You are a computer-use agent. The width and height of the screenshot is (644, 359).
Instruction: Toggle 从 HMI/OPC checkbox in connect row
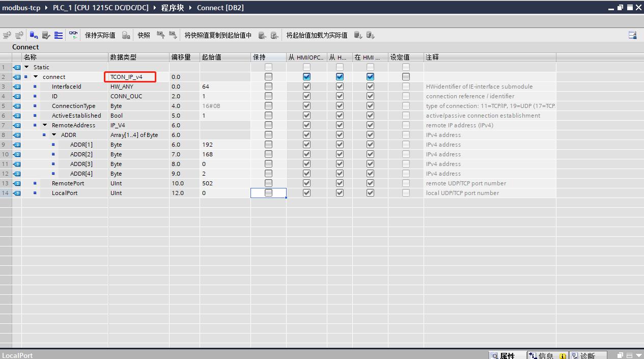(x=306, y=77)
